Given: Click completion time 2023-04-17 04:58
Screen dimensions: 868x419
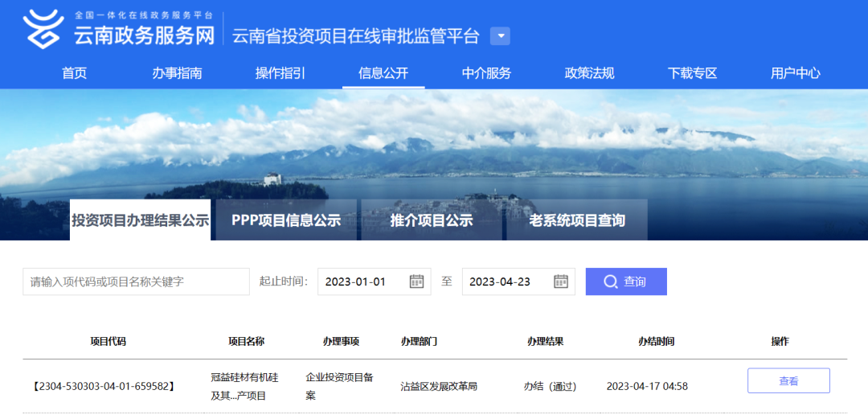Looking at the screenshot, I should pos(647,386).
